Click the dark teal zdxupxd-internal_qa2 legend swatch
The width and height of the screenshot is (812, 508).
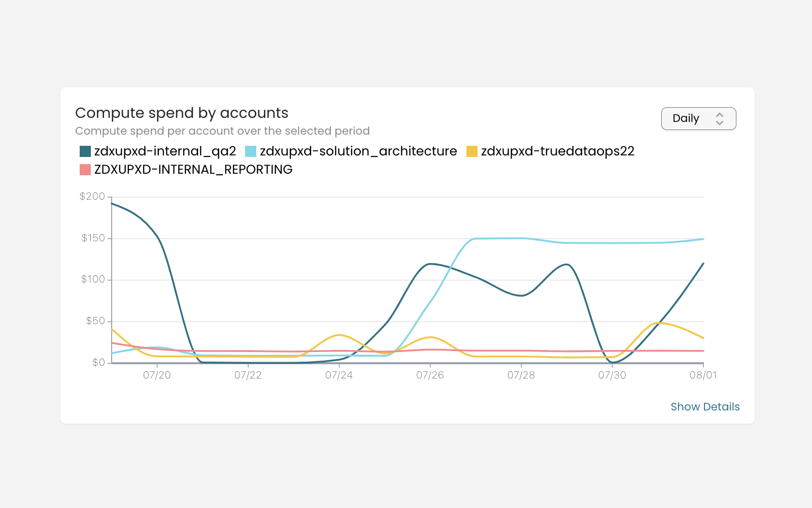click(85, 151)
